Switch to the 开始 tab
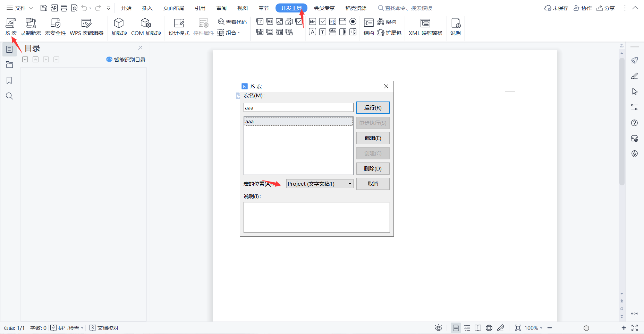 click(126, 8)
